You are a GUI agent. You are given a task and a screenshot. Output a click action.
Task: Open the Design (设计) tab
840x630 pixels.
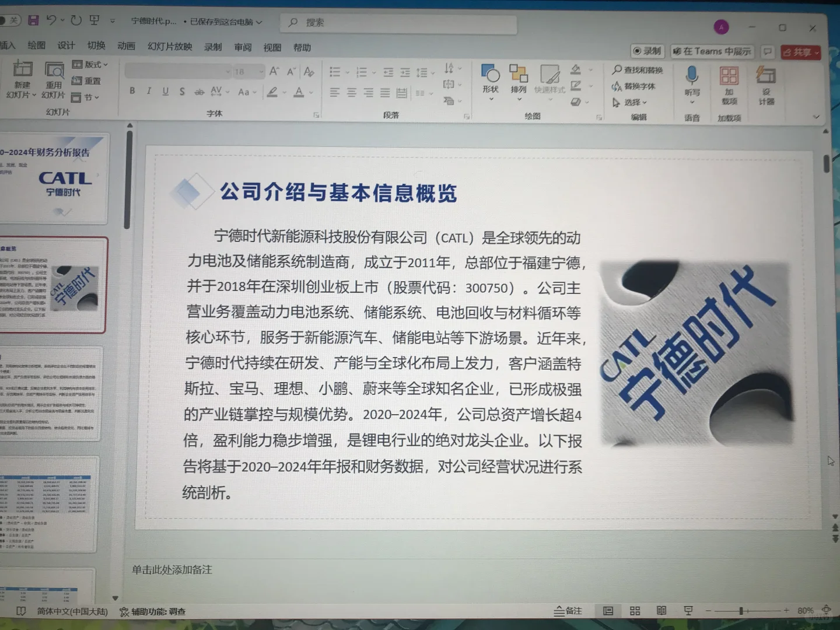tap(66, 45)
